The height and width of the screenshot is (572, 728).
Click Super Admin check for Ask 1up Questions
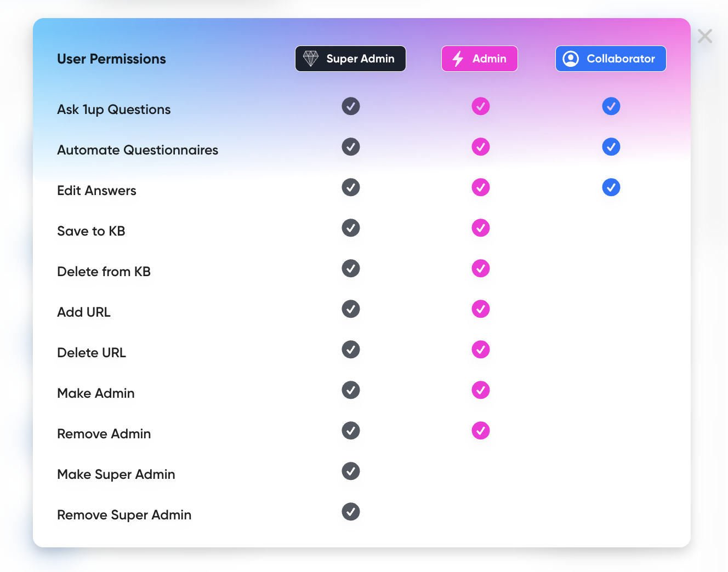point(351,106)
